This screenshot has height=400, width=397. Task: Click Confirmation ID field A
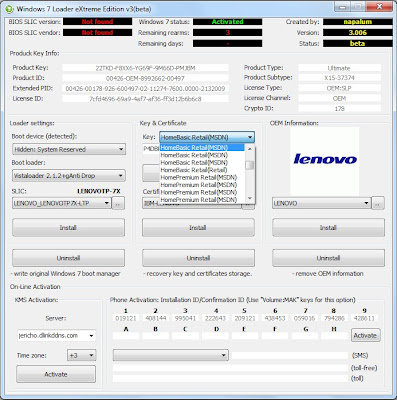[126, 336]
